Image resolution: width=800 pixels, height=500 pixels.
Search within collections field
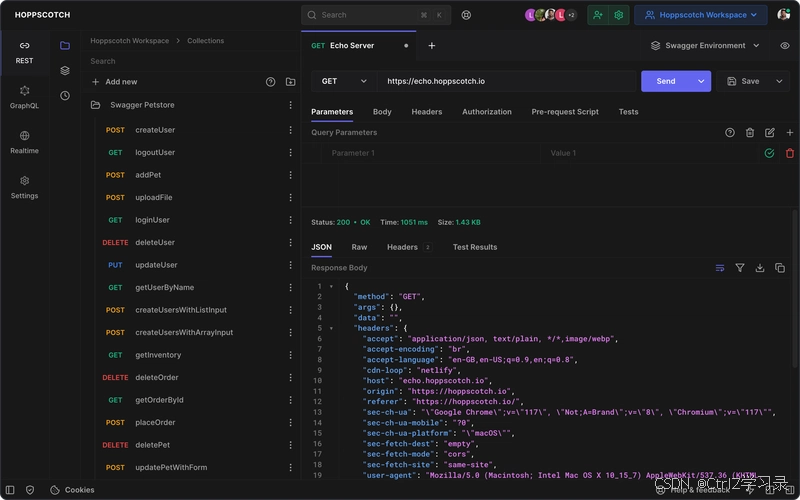tap(190, 61)
